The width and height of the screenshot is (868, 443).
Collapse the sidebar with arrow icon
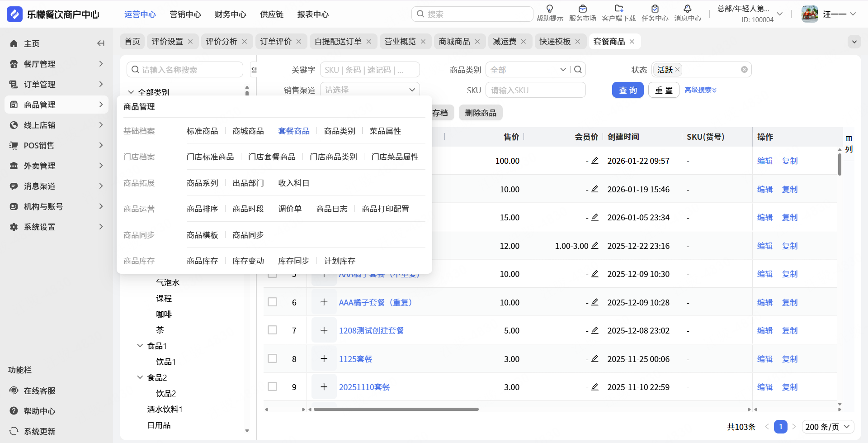[x=101, y=43]
